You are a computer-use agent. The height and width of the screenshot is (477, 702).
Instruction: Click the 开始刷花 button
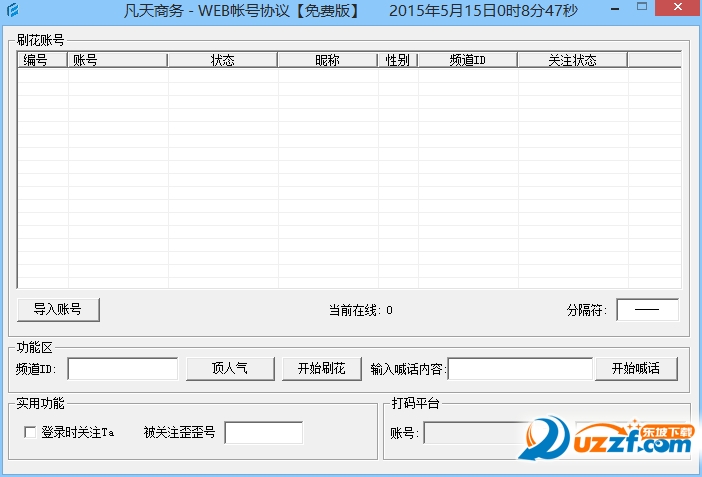tap(321, 369)
